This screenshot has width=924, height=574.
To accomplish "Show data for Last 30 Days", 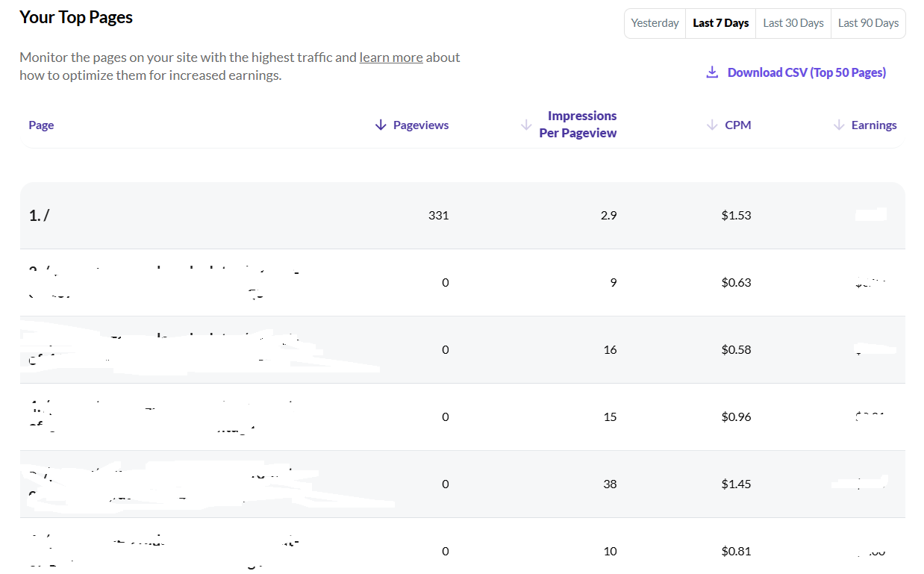I will tap(793, 23).
